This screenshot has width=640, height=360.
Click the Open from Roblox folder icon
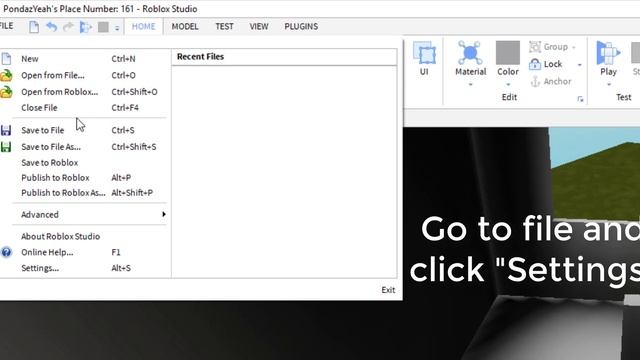[x=6, y=92]
